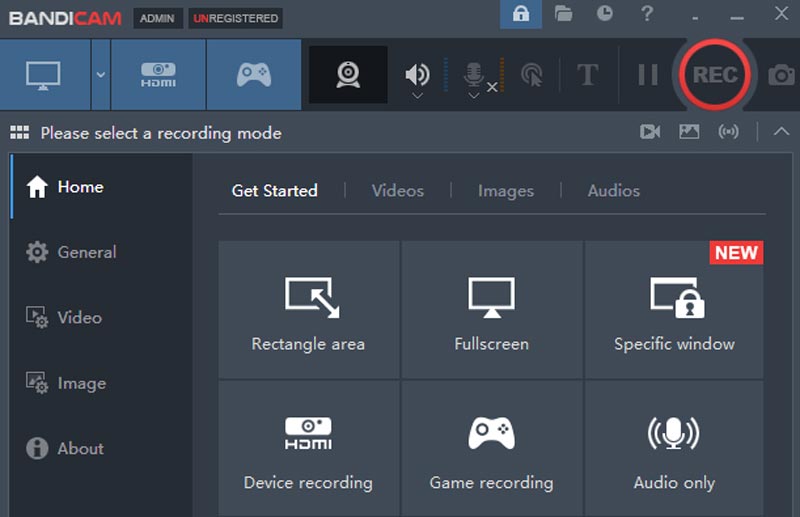The image size is (800, 517).
Task: Capture a screenshot with camera icon
Action: click(781, 75)
